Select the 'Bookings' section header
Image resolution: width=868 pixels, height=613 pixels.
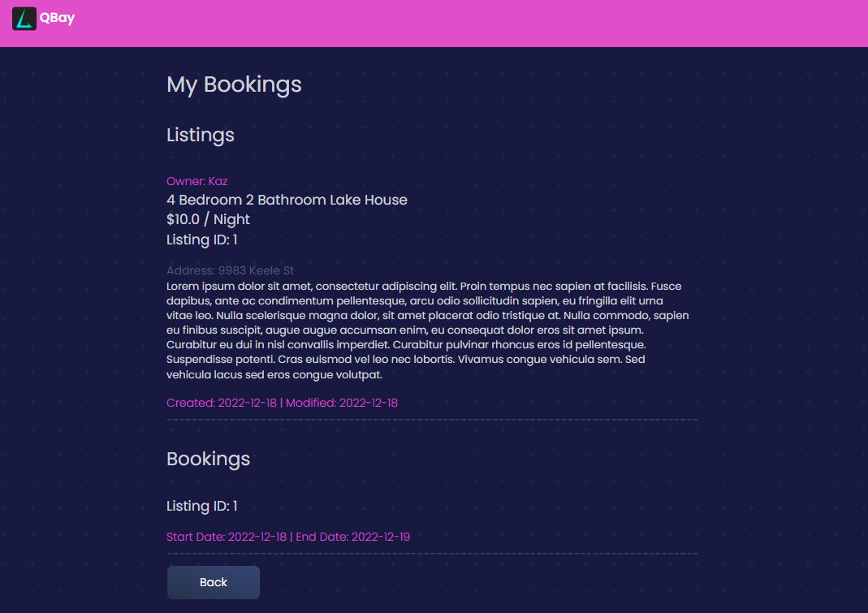click(208, 459)
